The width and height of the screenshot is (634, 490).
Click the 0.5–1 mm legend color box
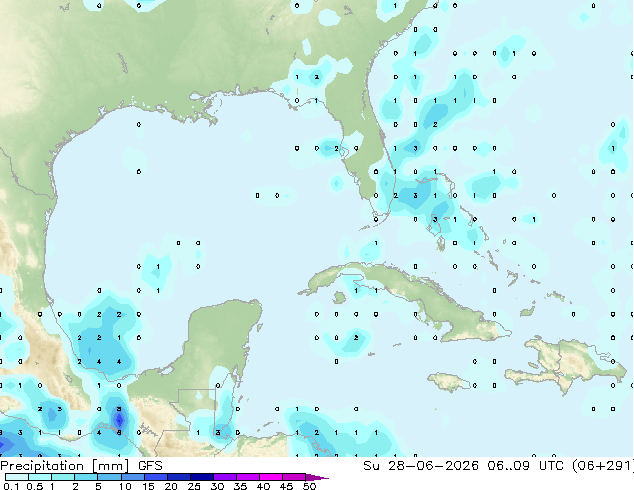(40, 477)
